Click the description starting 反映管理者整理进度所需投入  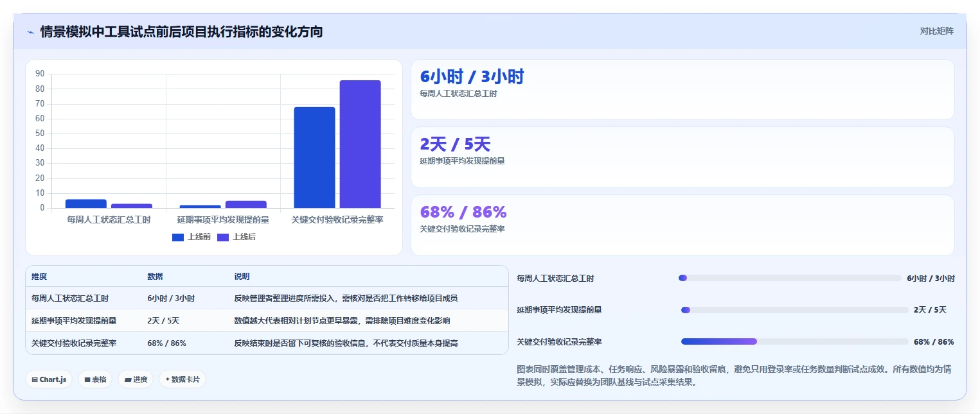346,298
